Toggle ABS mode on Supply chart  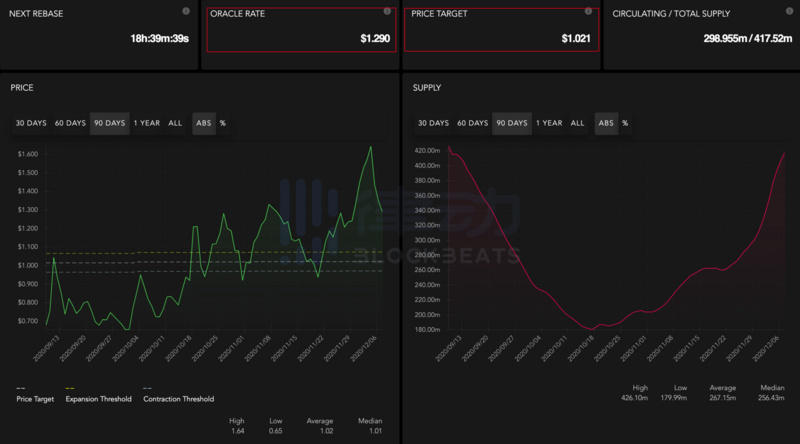(x=605, y=123)
